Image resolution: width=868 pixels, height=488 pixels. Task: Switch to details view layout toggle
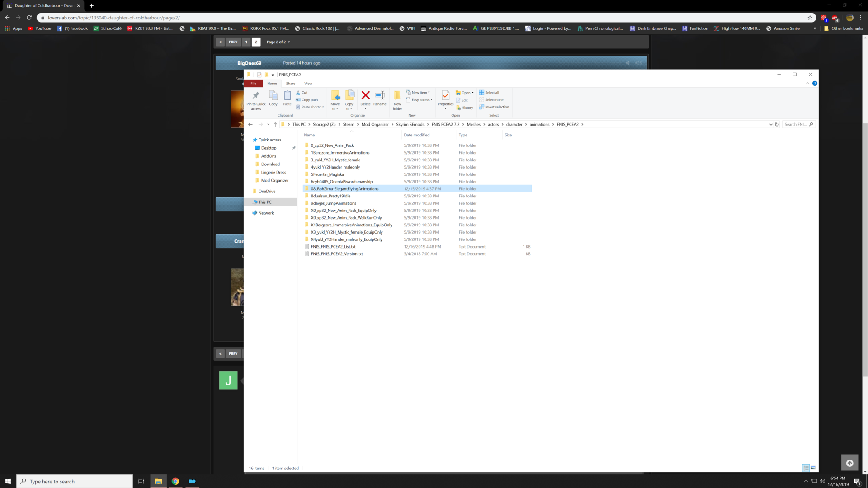point(806,468)
